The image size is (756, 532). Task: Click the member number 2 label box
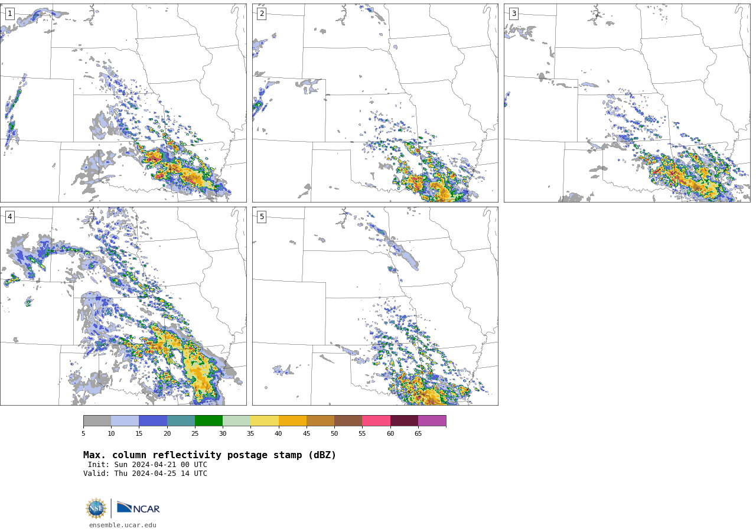point(262,14)
